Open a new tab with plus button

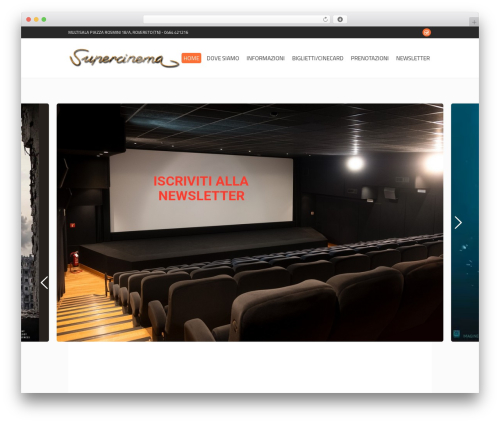[474, 22]
